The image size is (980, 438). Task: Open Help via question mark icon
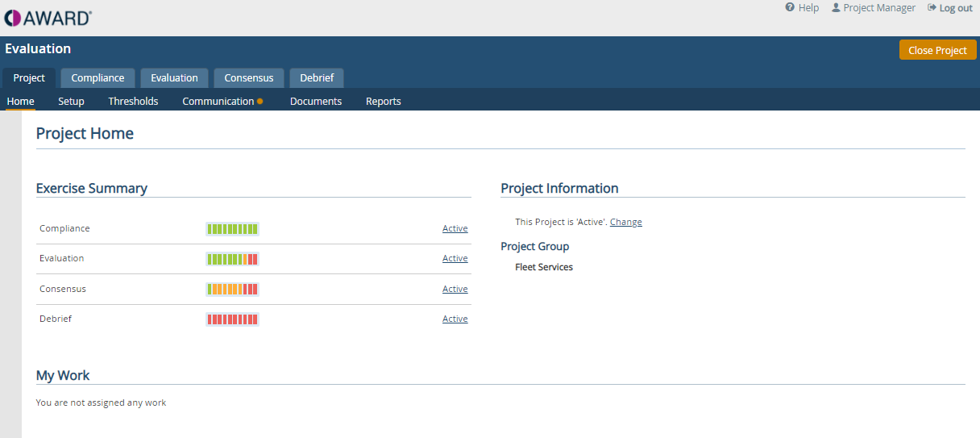(x=790, y=7)
